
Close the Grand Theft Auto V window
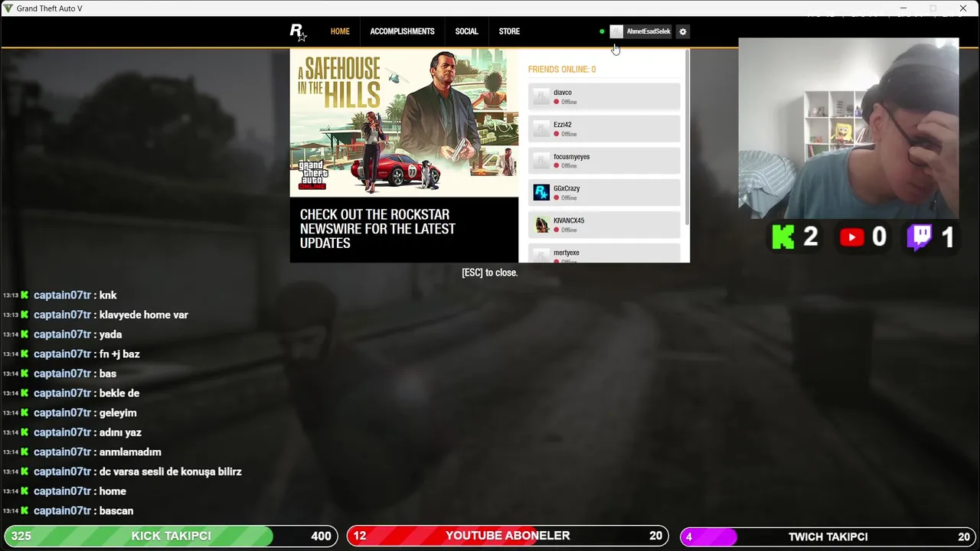[963, 8]
